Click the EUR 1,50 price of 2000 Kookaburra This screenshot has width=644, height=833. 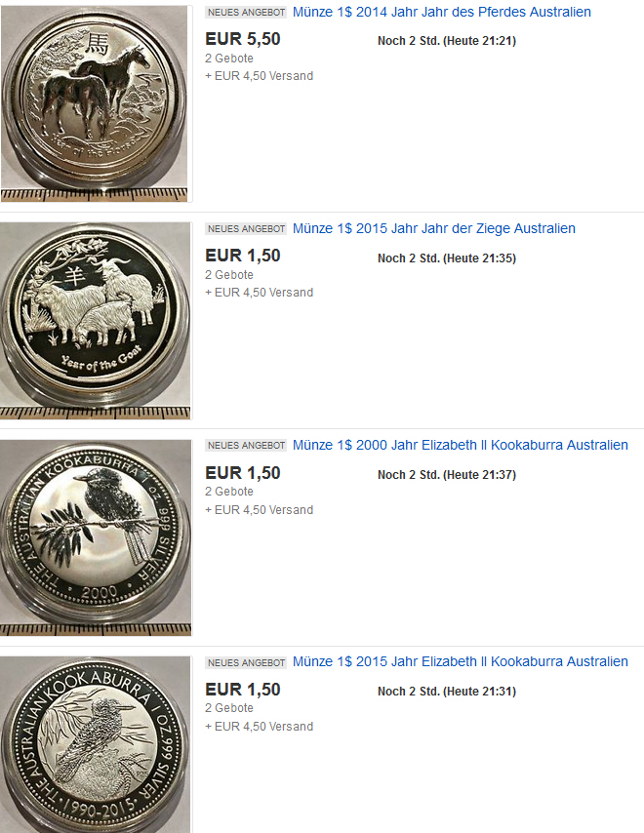(243, 473)
